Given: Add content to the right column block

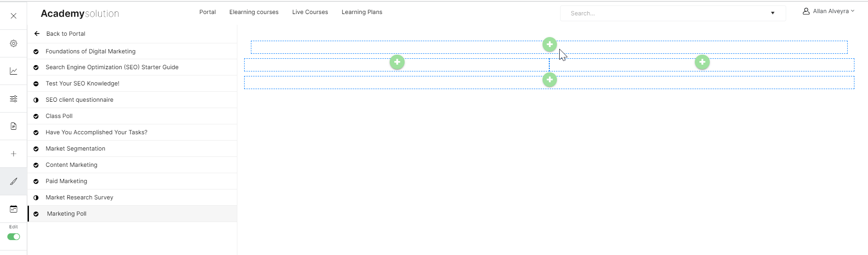Looking at the screenshot, I should coord(702,62).
